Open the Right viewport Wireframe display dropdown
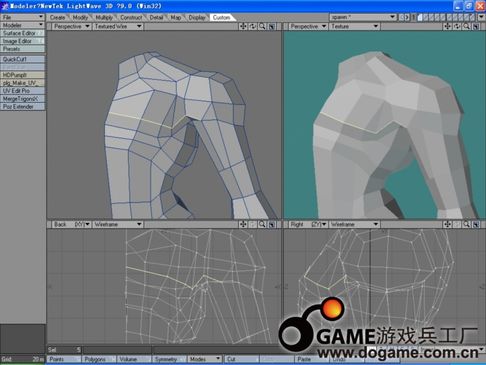Screen dimensions: 486x365 (355, 224)
